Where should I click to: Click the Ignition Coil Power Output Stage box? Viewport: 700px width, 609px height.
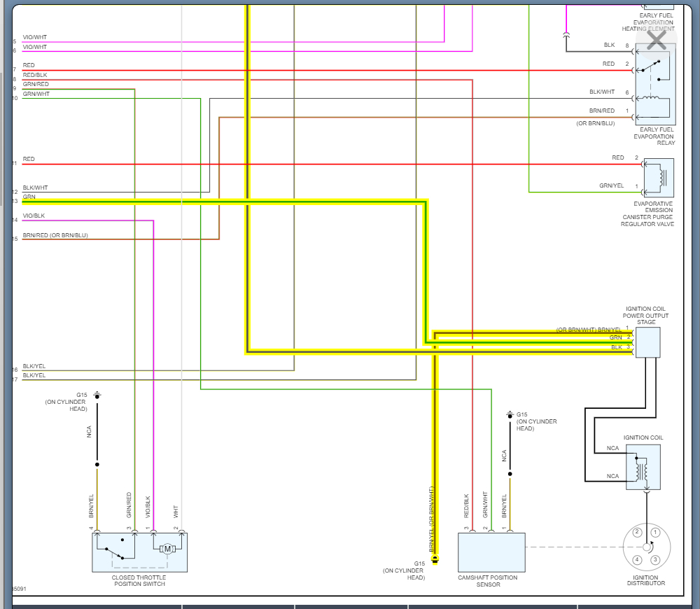point(647,342)
